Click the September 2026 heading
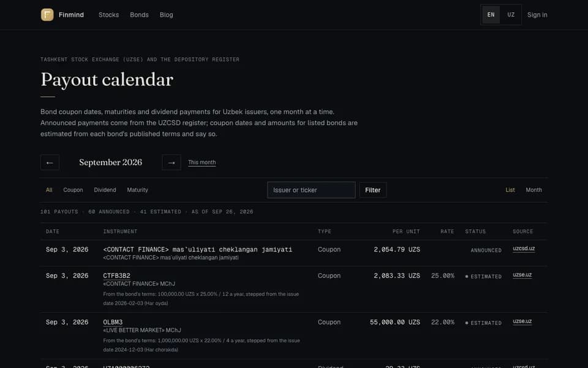 click(111, 162)
